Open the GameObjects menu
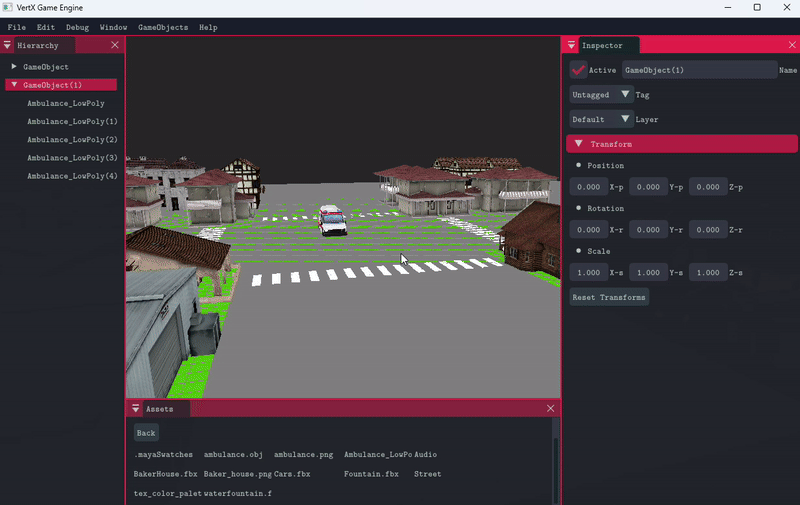This screenshot has height=505, width=800. tap(163, 27)
